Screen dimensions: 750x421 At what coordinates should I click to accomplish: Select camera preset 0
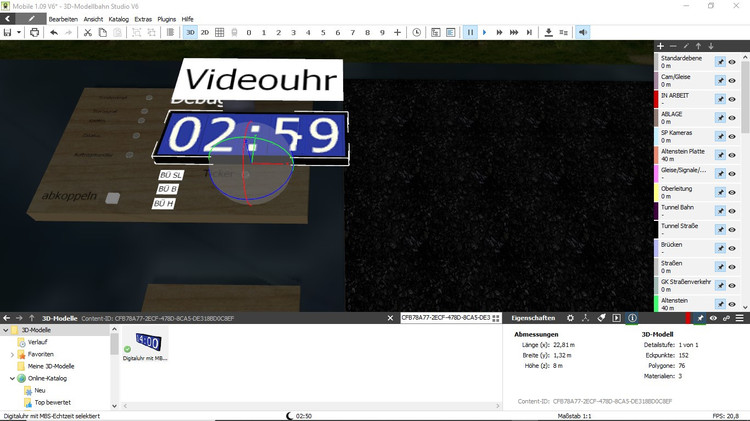pos(249,33)
